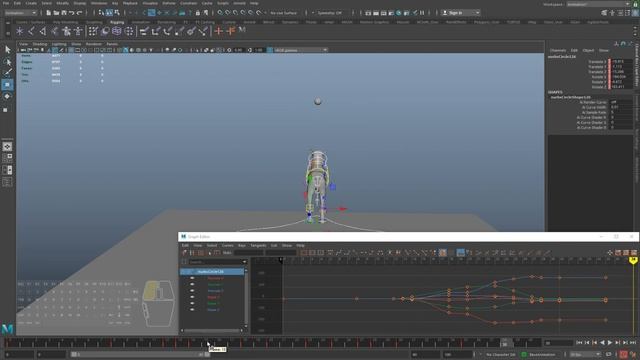Click Go to End of playback range
This screenshot has height=360, width=640.
pyautogui.click(x=633, y=343)
